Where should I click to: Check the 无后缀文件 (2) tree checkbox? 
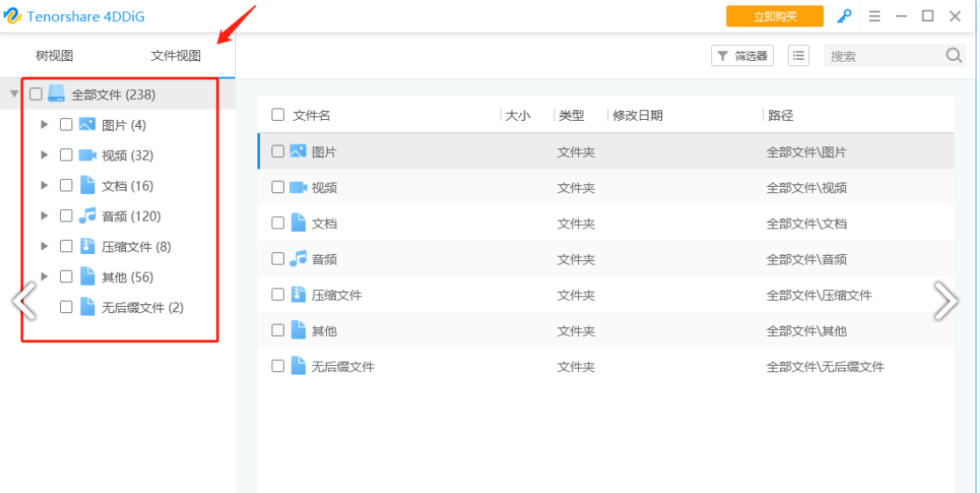[65, 307]
